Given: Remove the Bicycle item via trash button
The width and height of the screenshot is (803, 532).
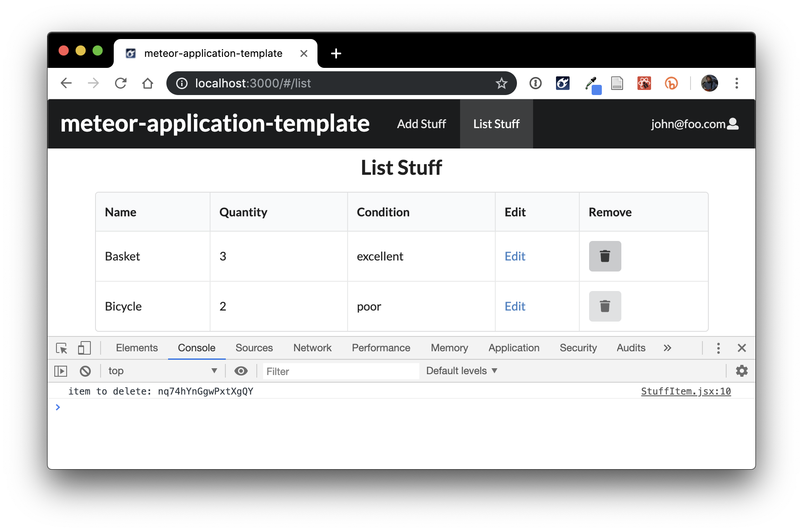Looking at the screenshot, I should 604,306.
